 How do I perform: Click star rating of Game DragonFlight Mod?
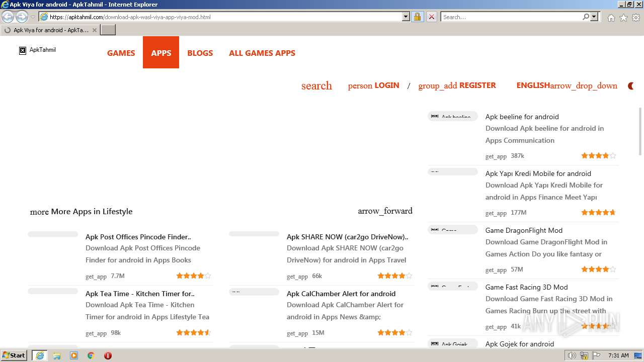coord(599,269)
